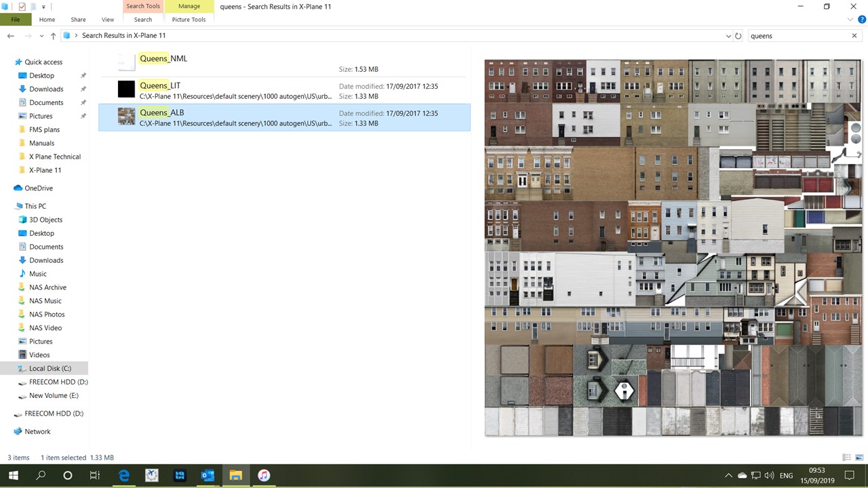This screenshot has height=488, width=868.
Task: Switch to large thumbnails view
Action: [x=859, y=457]
